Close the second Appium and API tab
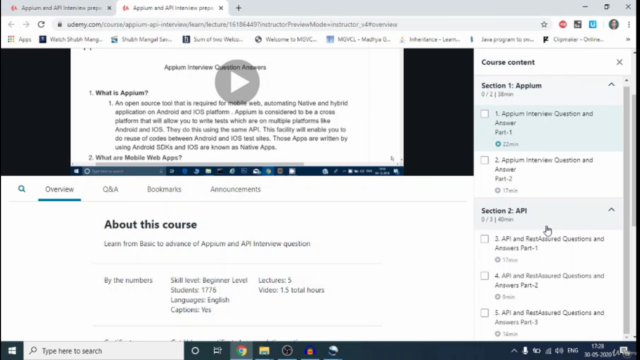 click(x=221, y=8)
